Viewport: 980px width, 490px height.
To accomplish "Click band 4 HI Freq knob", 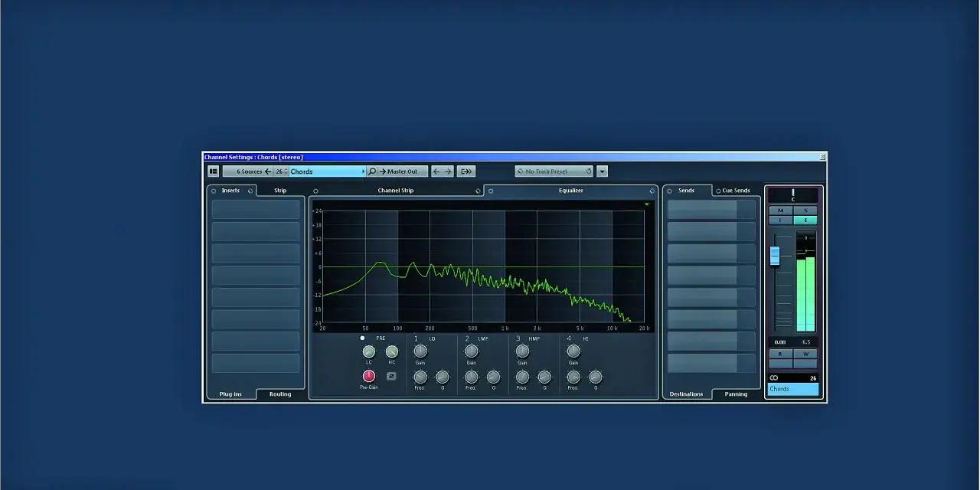I will point(573,377).
